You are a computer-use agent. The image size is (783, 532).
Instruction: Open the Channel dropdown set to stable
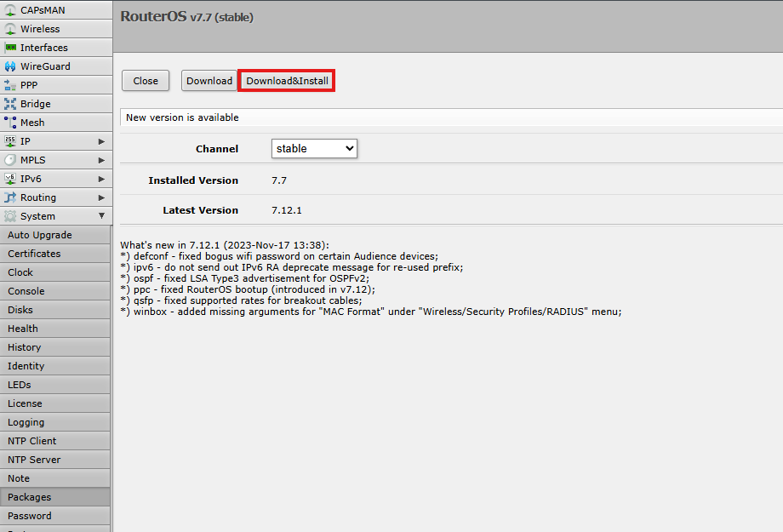(x=314, y=148)
